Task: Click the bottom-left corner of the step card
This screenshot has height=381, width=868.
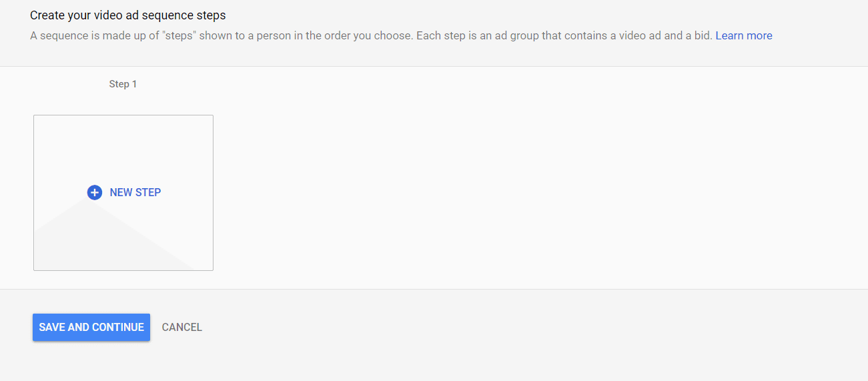Action: pyautogui.click(x=37, y=266)
